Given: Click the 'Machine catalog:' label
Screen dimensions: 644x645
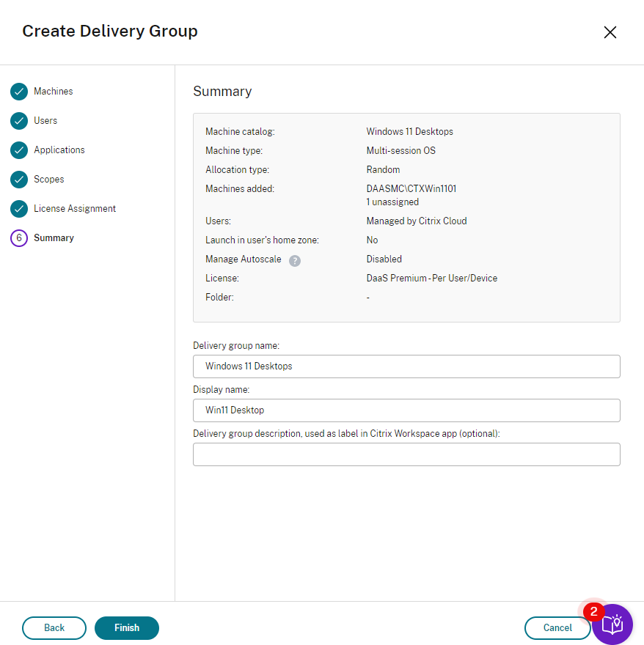Looking at the screenshot, I should pos(240,132).
